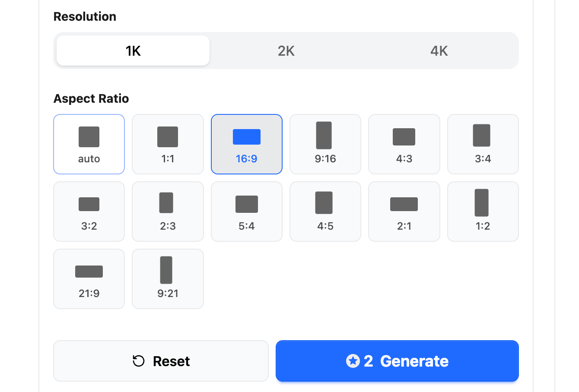Screen dimensions: 579x392
Task: Select the 4:3 aspect ratio
Action: (404, 144)
